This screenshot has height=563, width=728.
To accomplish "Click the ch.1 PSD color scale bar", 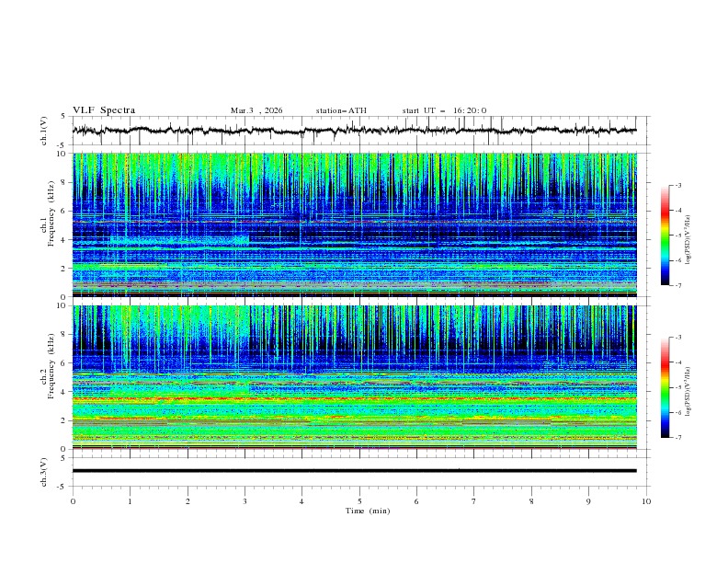I will [665, 236].
